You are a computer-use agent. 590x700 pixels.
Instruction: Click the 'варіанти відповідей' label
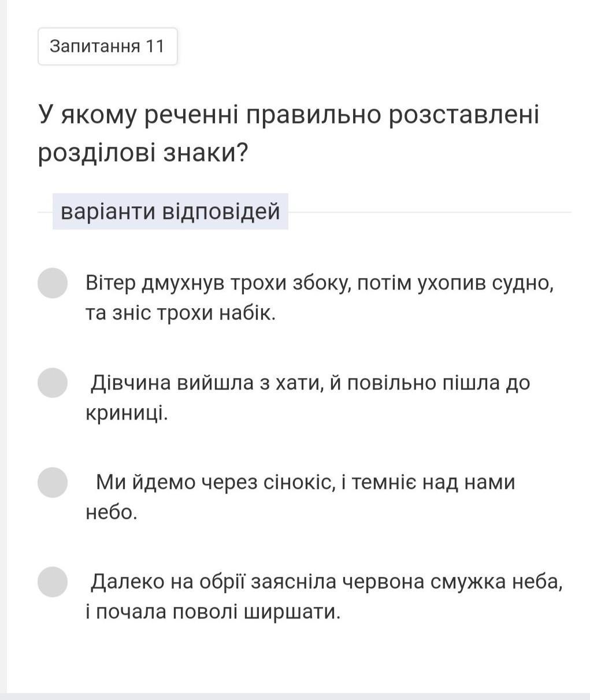170,212
